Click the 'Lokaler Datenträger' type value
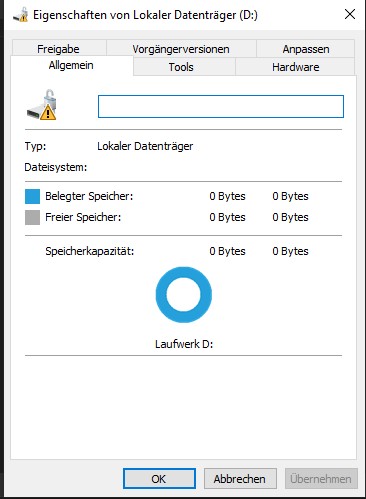This screenshot has width=366, height=499. click(x=145, y=146)
